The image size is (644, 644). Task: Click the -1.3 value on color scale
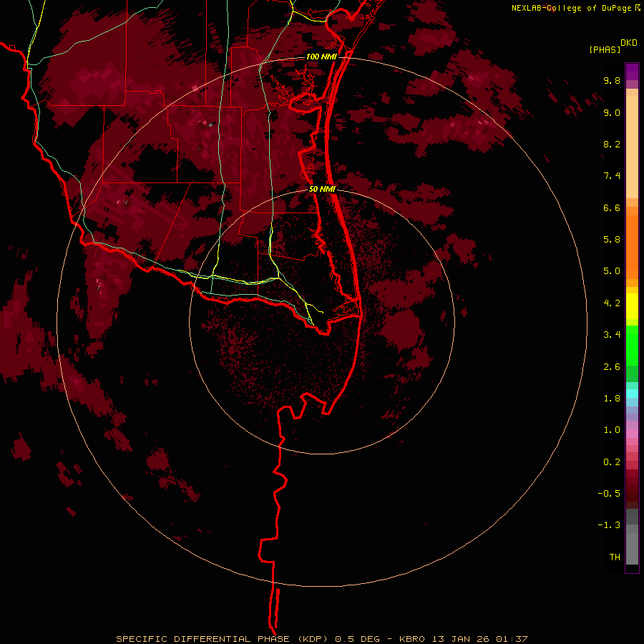(x=609, y=526)
